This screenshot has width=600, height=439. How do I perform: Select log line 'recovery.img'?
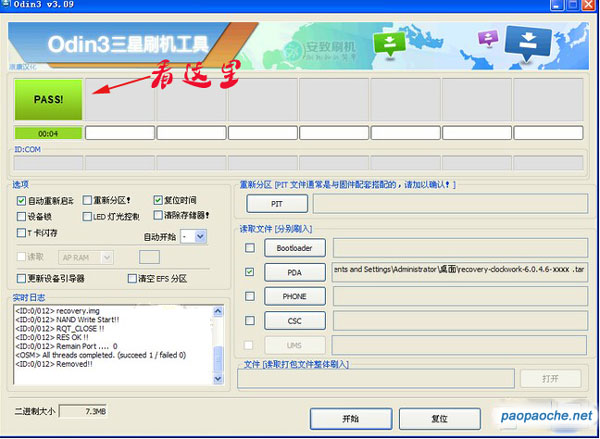[x=57, y=311]
